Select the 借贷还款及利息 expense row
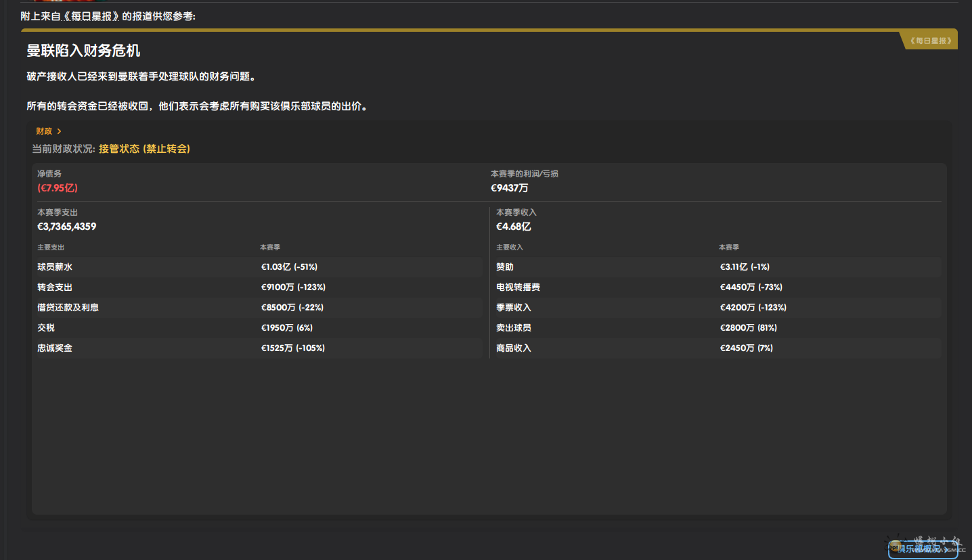This screenshot has width=972, height=560. 257,308
